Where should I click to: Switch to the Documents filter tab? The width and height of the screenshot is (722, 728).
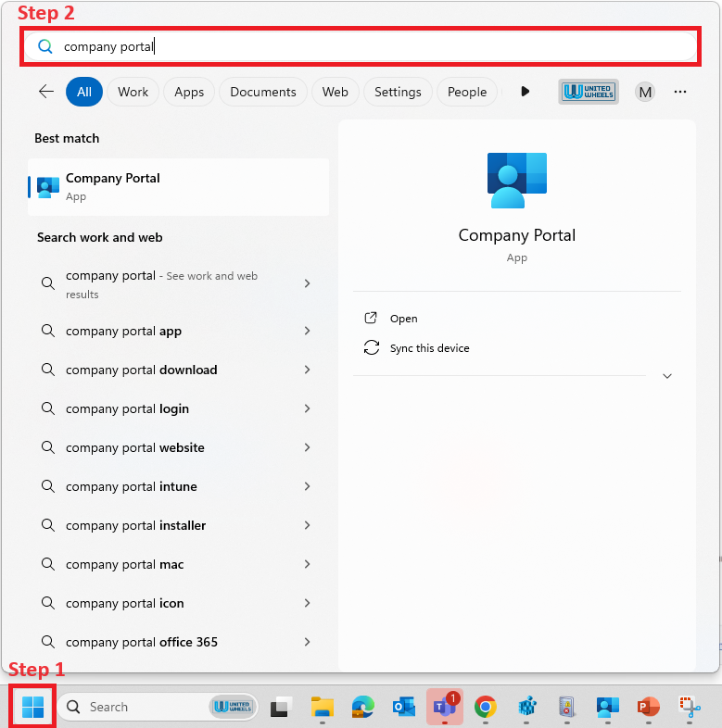263,92
